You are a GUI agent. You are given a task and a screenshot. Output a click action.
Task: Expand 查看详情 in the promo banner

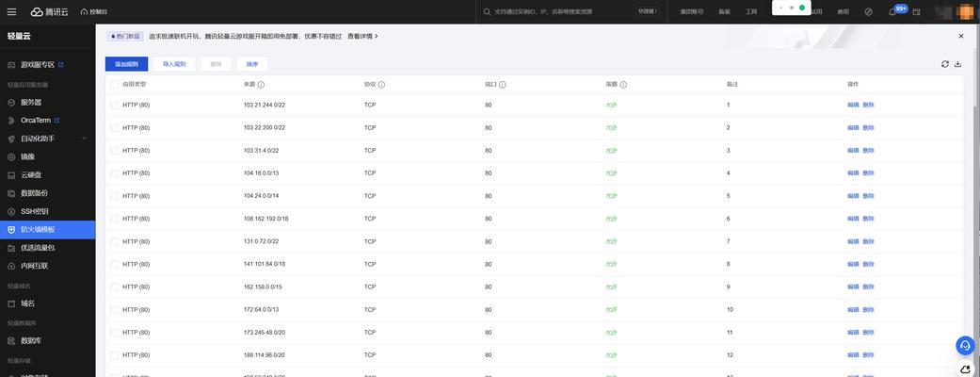362,37
